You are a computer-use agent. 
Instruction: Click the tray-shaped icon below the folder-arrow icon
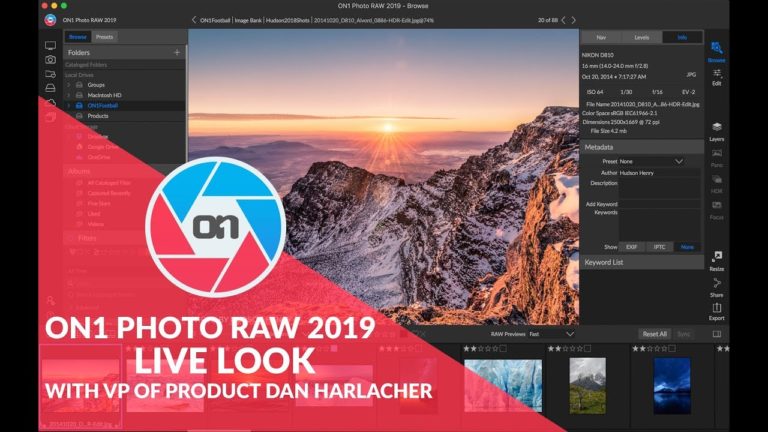(50, 88)
